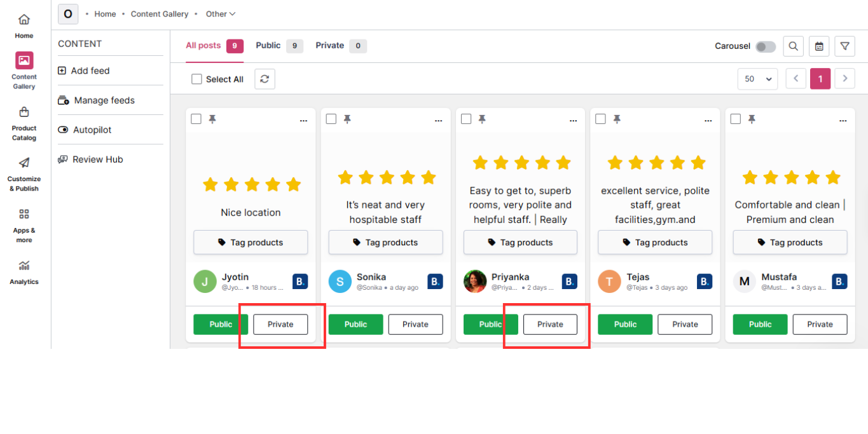The image size is (868, 434).
Task: Pin Tejas's review post
Action: 617,119
